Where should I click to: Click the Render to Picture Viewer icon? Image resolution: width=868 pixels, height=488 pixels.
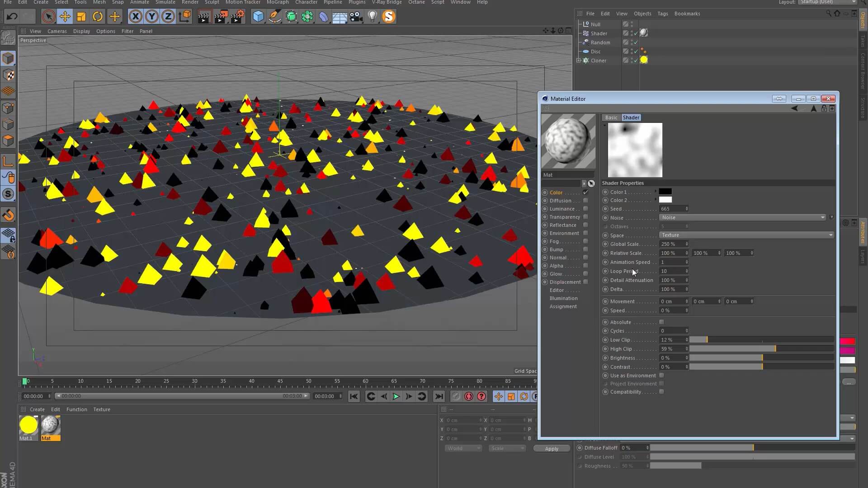coord(221,17)
